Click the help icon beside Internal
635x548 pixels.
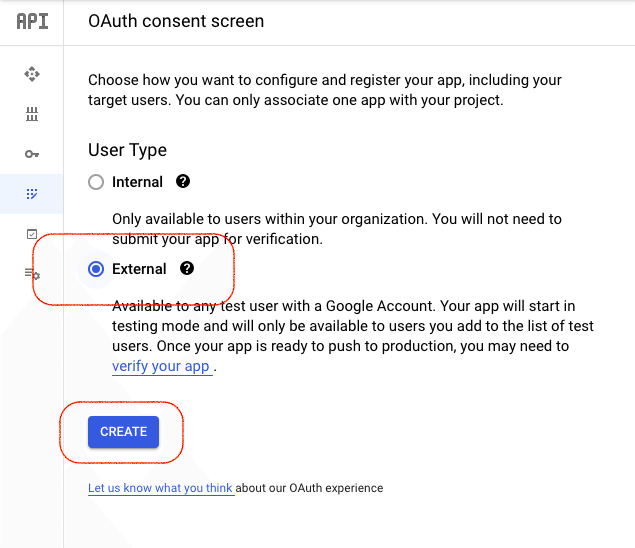point(183,182)
